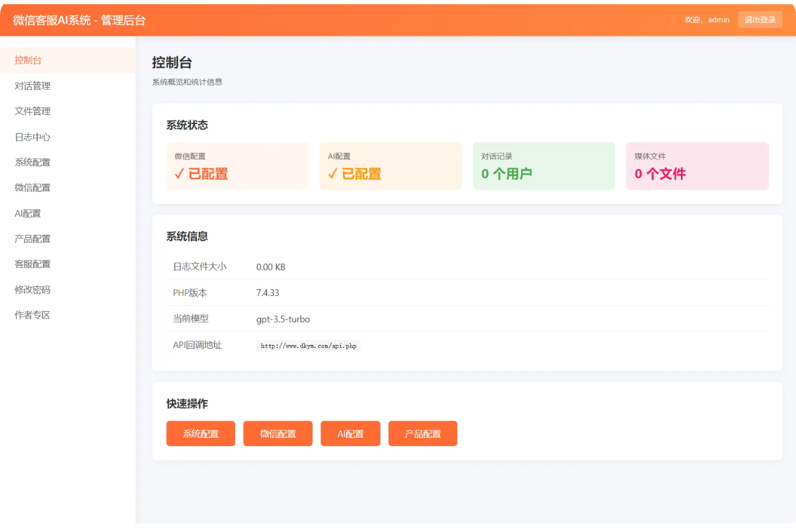
Task: Click the 系统配置 quick action button
Action: tap(201, 433)
